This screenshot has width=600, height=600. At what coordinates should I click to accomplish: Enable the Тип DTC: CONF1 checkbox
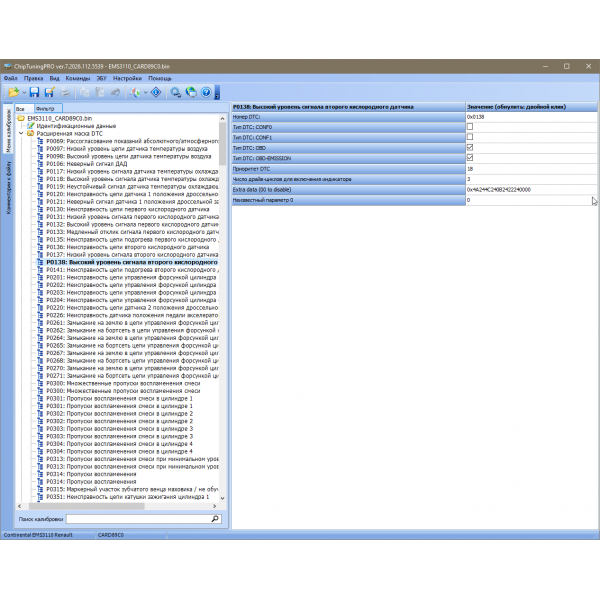470,137
